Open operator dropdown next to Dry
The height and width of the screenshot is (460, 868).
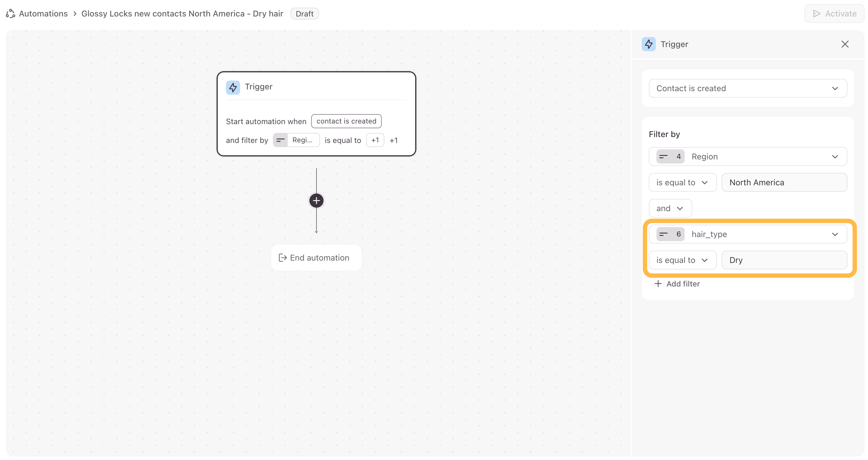682,260
